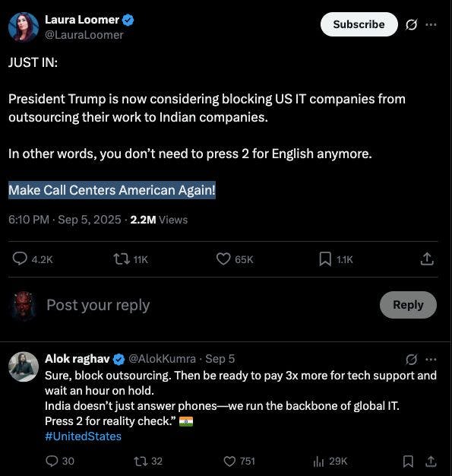Open more options on Alok raghav's reply
Viewport: 452px width, 476px height.
(x=431, y=360)
